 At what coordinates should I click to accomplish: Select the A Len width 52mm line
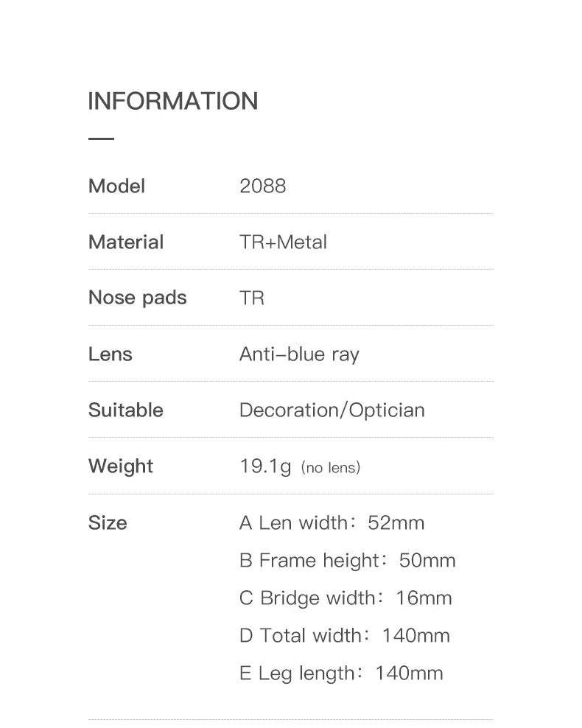332,522
